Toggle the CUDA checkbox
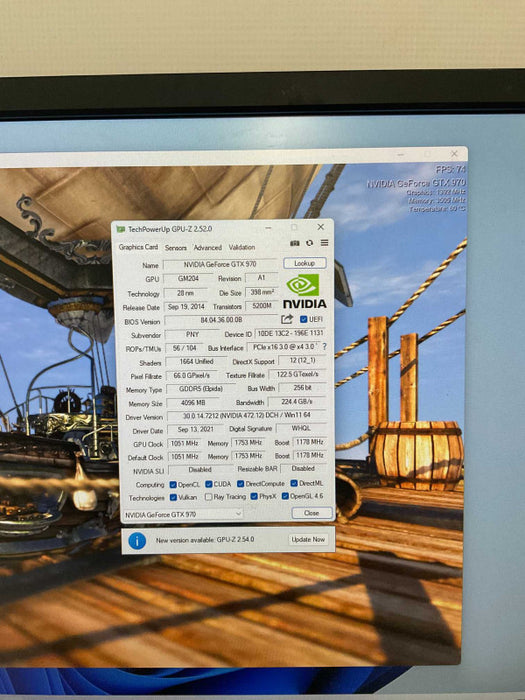 click(208, 484)
